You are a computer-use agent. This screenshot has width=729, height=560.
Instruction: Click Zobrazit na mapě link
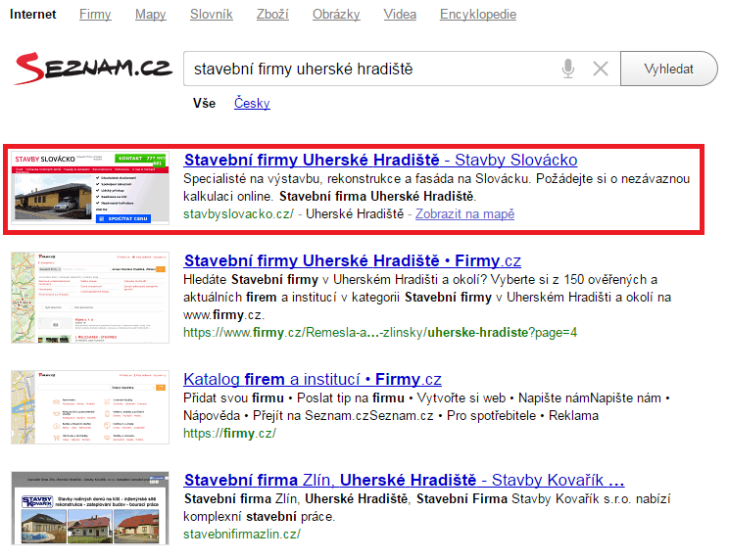pyautogui.click(x=464, y=214)
